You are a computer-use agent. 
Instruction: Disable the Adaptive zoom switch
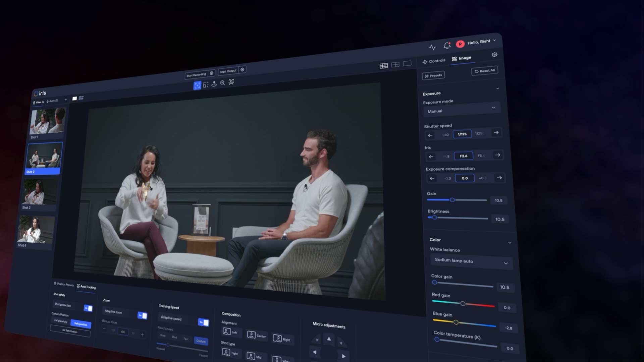click(x=142, y=316)
